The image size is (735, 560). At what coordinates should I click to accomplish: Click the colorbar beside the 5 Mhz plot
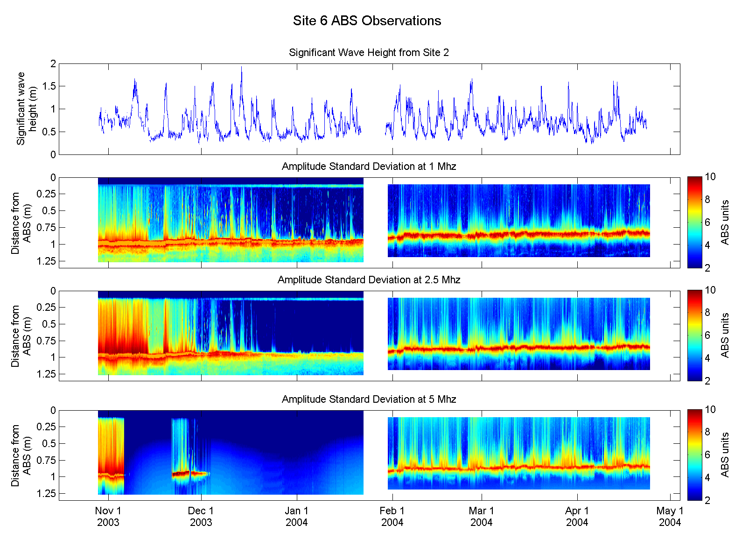pos(694,455)
